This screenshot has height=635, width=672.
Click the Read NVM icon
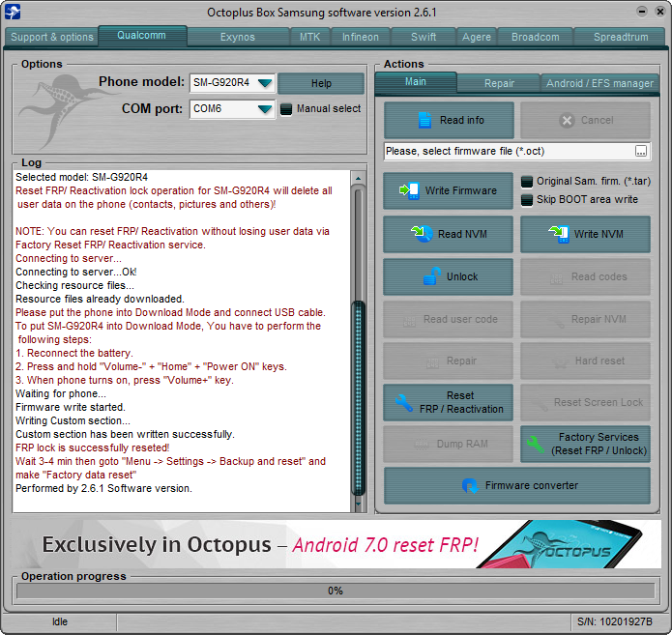click(x=422, y=234)
